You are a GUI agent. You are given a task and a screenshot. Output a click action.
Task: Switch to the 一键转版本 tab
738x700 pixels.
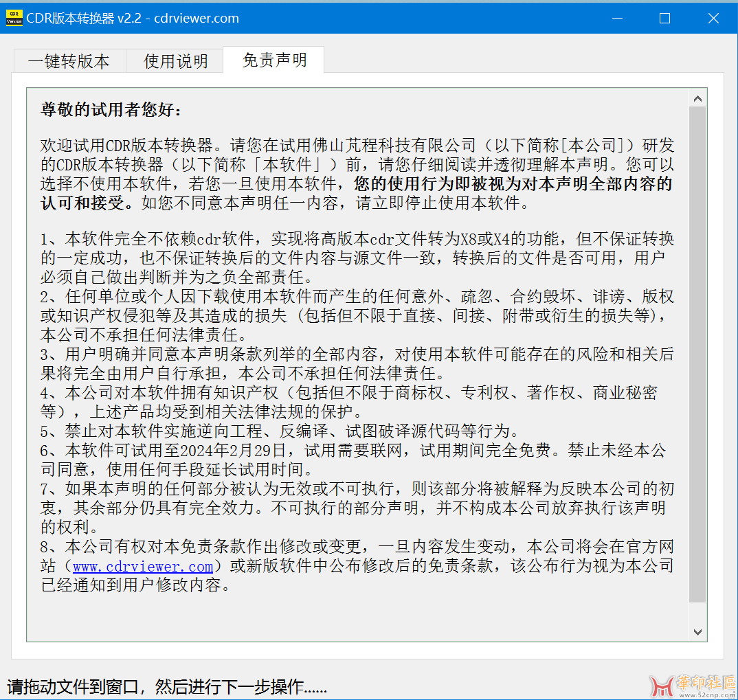(69, 61)
